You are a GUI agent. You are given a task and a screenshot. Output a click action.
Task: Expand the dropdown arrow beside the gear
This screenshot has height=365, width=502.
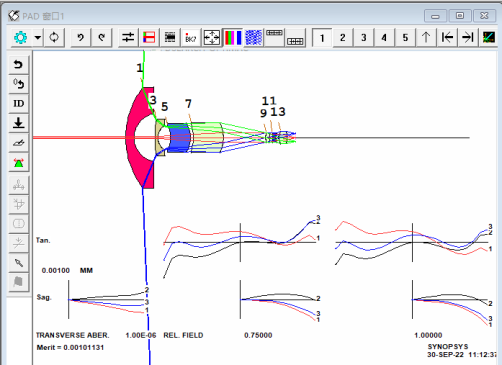[38, 37]
